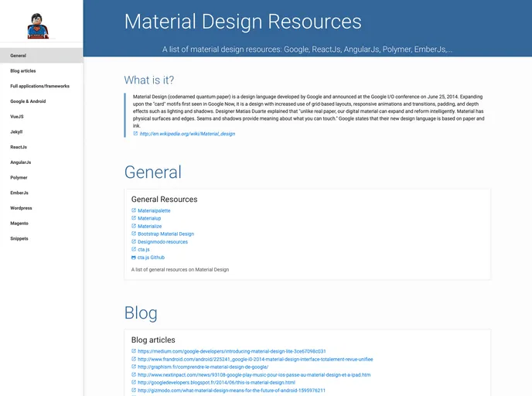
Task: Click external-link icon beside graphism.fr link
Action: click(134, 367)
